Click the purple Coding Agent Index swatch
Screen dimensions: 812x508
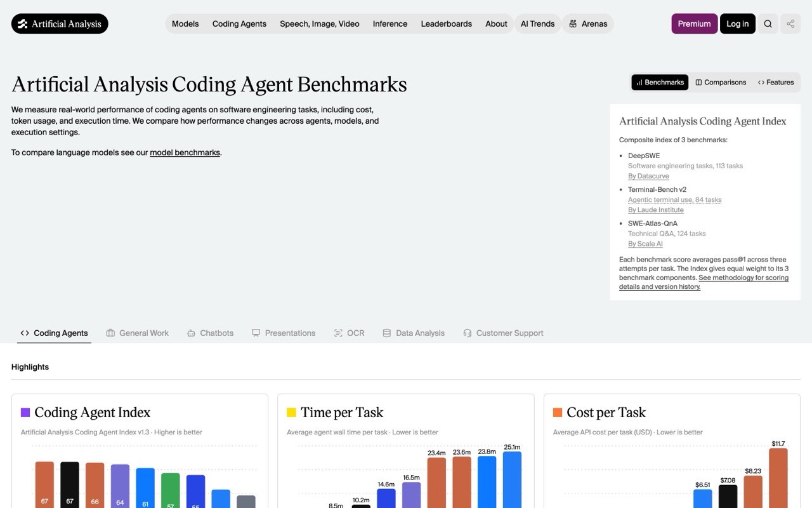[25, 413]
